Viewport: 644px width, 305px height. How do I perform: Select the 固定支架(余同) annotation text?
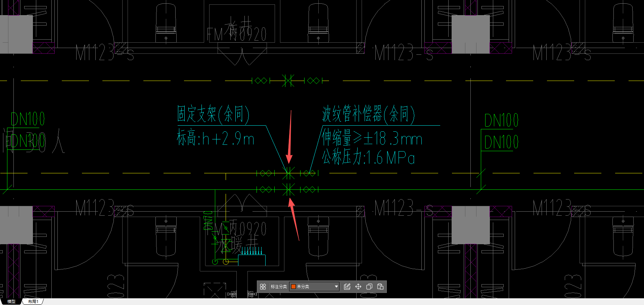coord(213,114)
